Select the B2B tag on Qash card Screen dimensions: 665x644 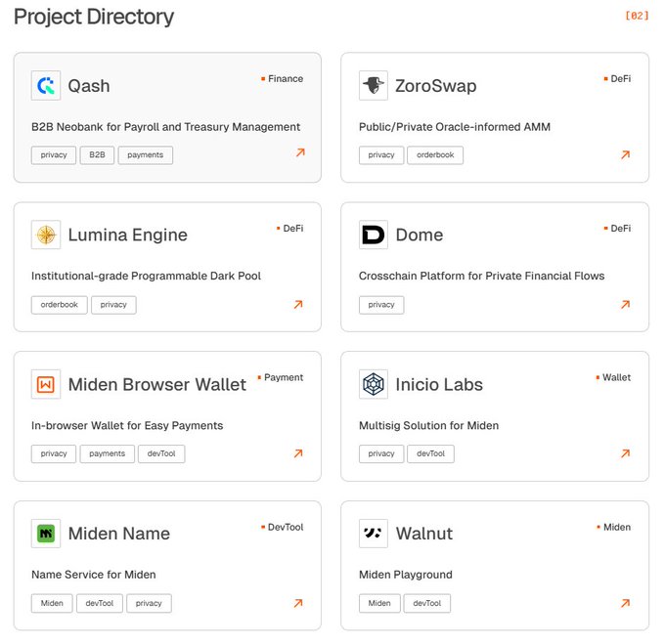(x=97, y=155)
